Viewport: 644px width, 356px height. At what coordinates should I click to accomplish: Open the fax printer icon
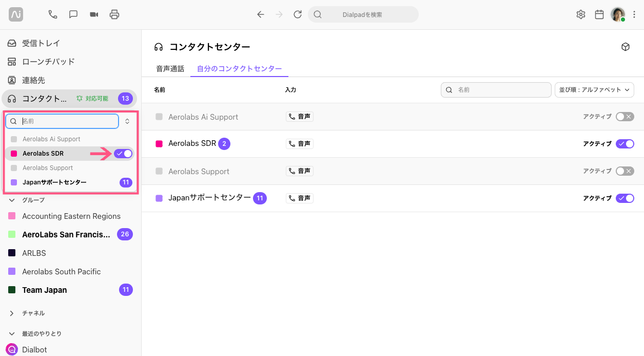click(x=114, y=14)
